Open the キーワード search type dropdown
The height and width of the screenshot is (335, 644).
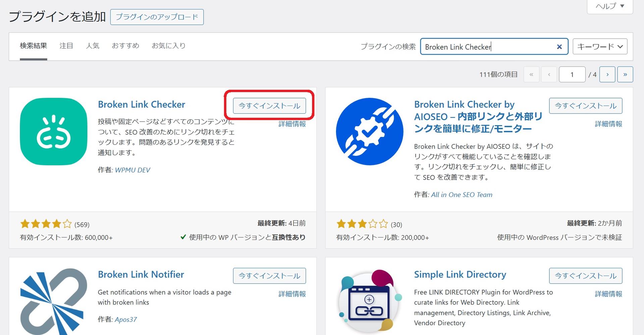coord(600,47)
